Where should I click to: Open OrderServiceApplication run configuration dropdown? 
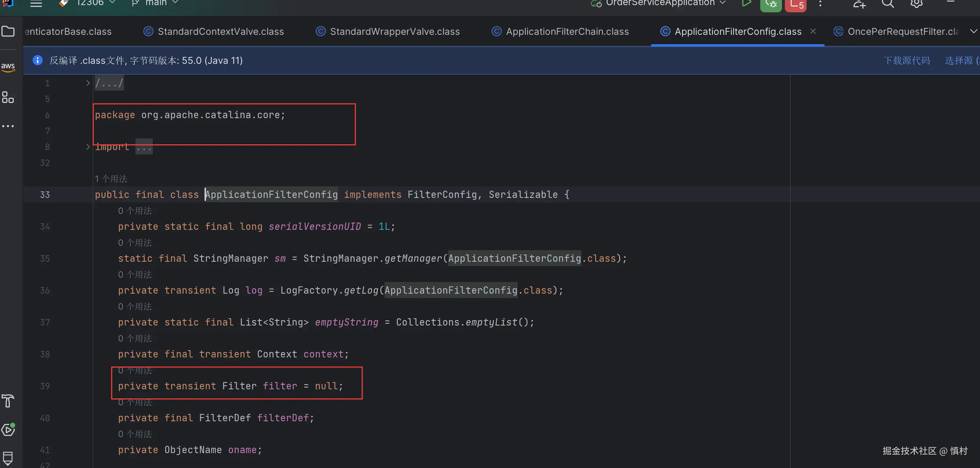pos(660,3)
